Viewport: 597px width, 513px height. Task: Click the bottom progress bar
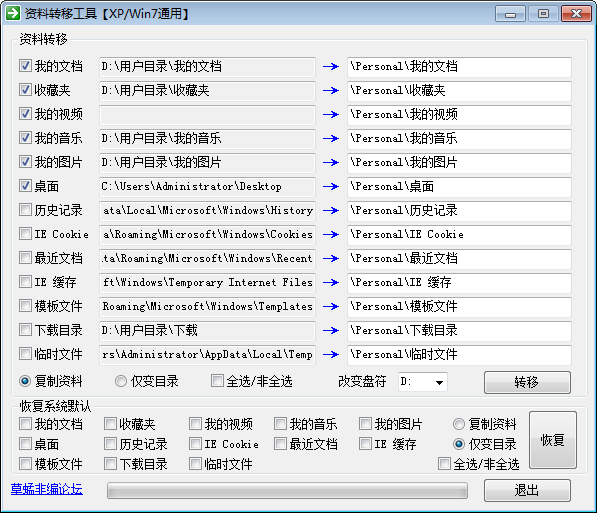287,491
